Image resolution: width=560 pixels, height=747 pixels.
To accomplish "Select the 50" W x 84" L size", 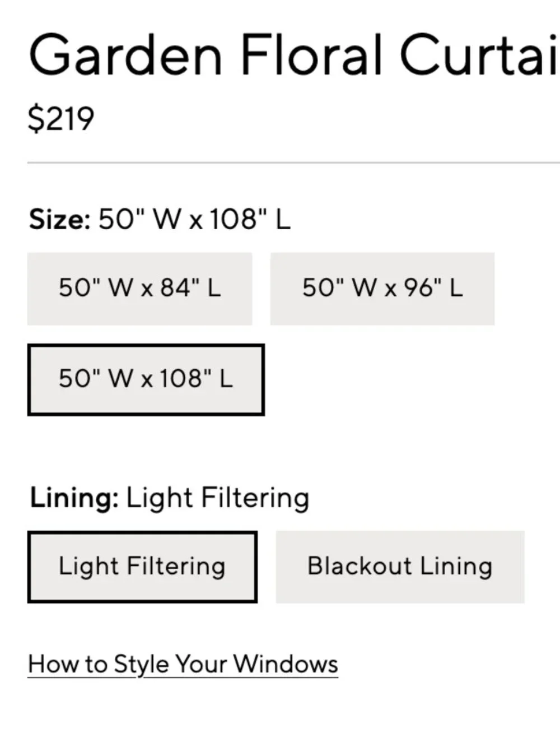I will 139,289.
